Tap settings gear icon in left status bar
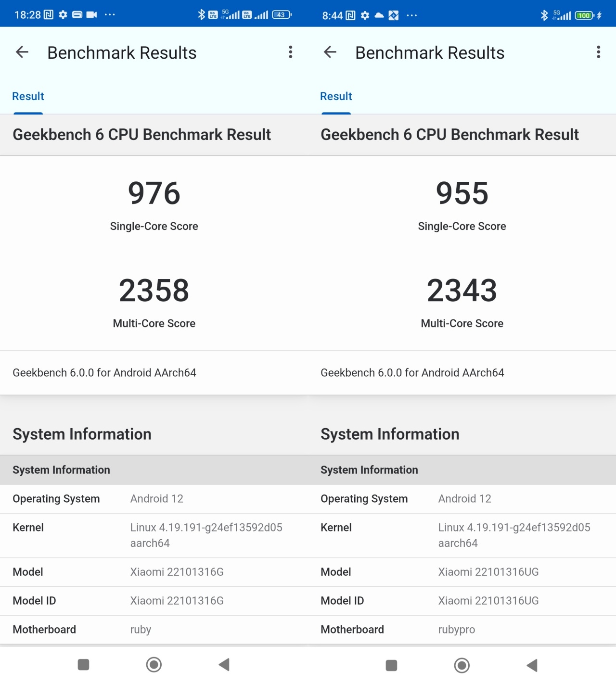The width and height of the screenshot is (616, 684). (63, 14)
